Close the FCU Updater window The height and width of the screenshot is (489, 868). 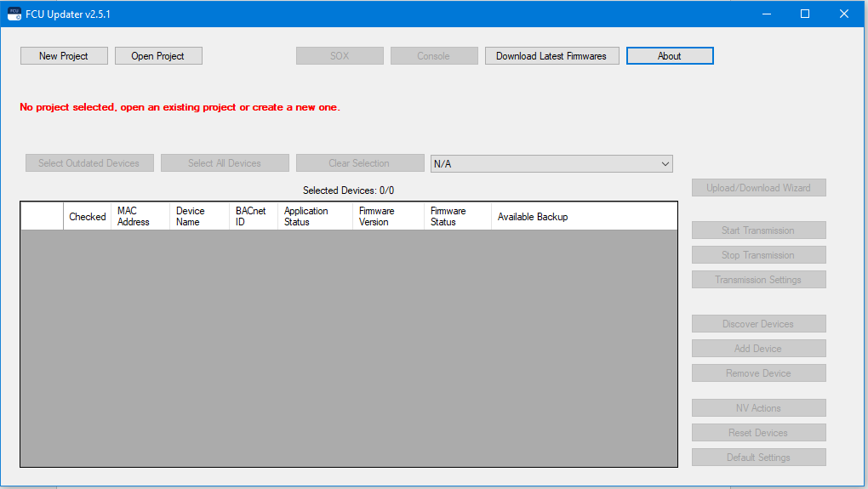pyautogui.click(x=844, y=14)
